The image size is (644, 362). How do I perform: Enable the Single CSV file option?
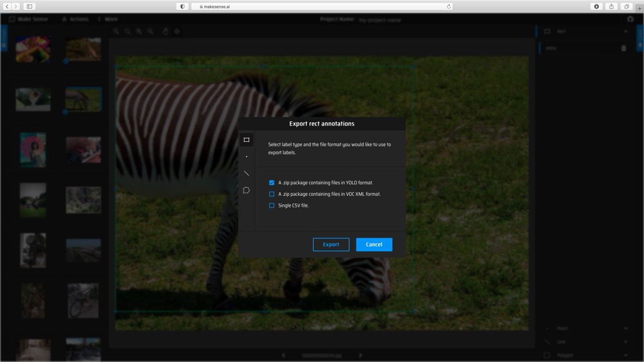coord(272,205)
